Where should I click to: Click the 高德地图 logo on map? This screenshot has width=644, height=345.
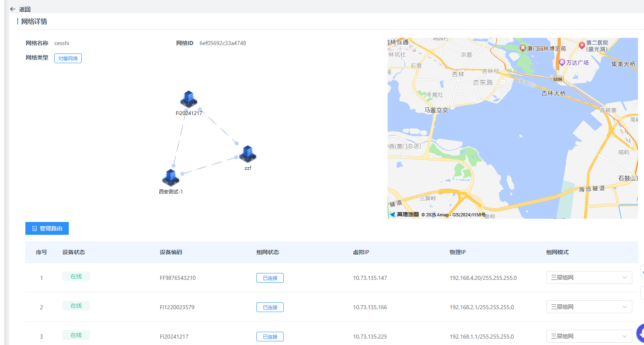tap(405, 214)
